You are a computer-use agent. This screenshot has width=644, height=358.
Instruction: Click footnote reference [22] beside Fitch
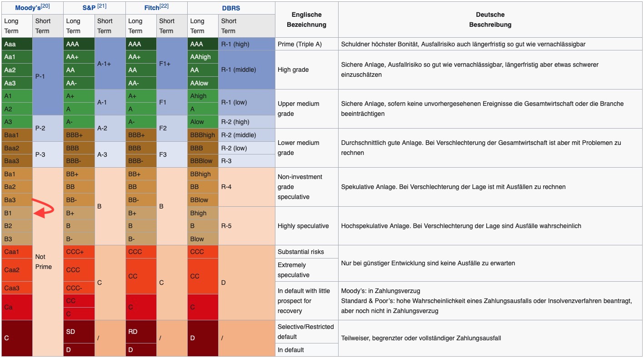(165, 6)
